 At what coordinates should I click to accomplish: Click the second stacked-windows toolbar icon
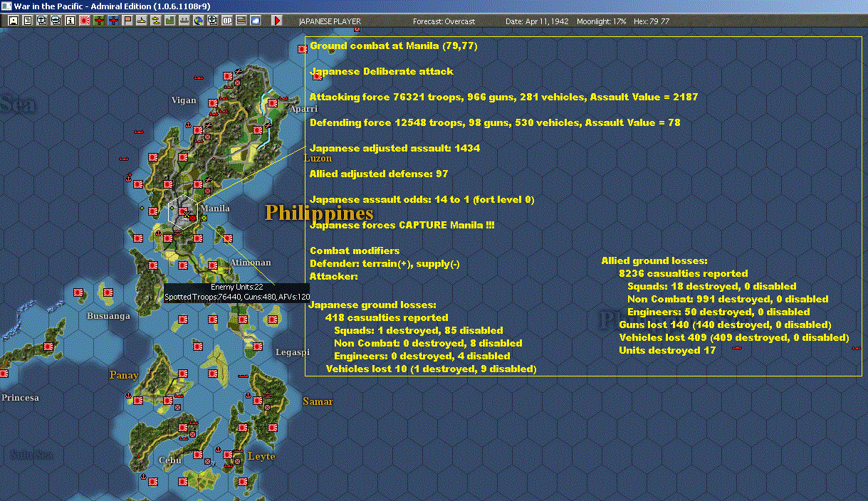[x=56, y=21]
